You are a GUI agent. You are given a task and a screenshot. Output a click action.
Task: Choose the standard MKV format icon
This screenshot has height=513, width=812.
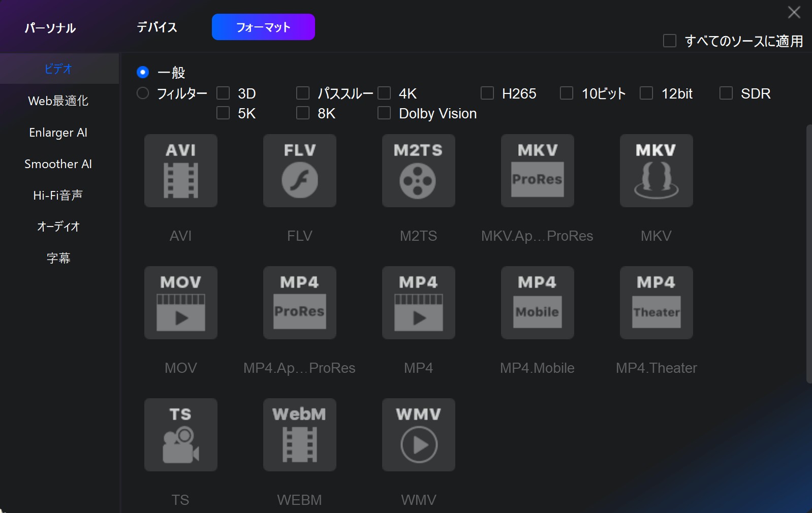(657, 171)
